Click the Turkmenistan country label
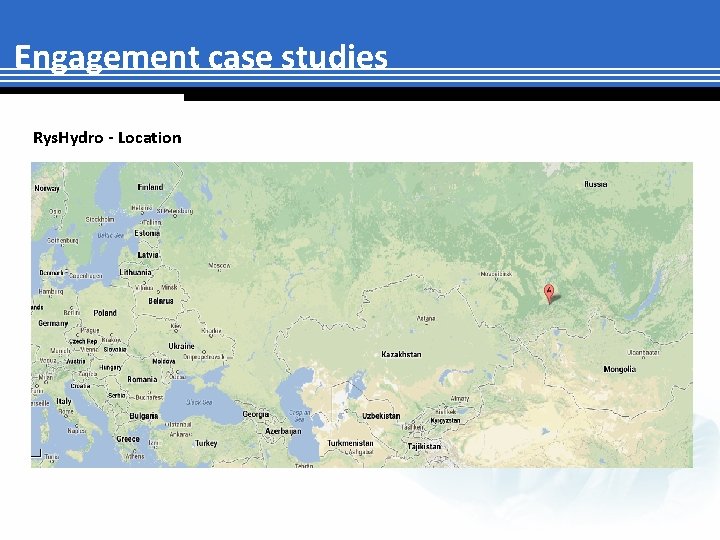The height and width of the screenshot is (540, 720). [x=350, y=443]
